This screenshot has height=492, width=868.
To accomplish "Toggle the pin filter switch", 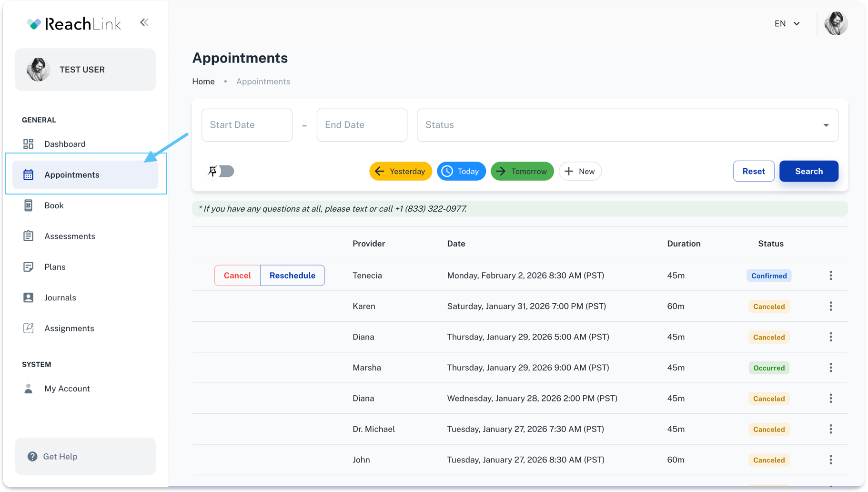I will (x=220, y=171).
